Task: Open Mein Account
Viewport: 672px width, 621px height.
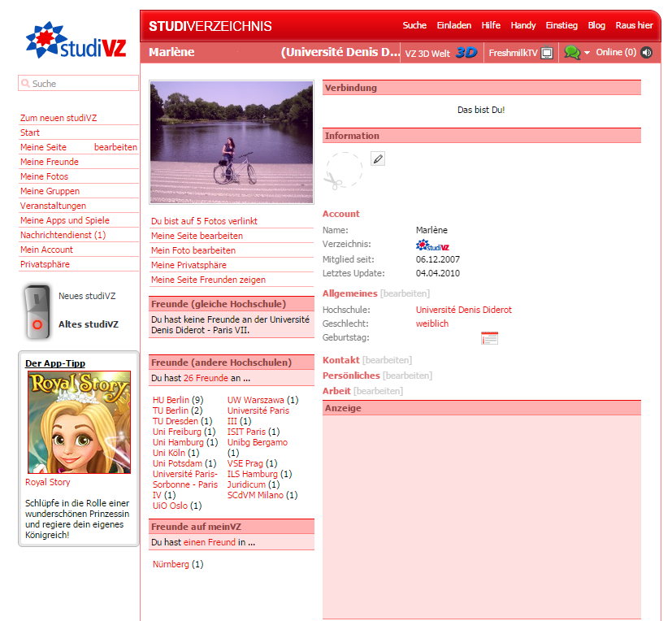Action: tap(46, 250)
